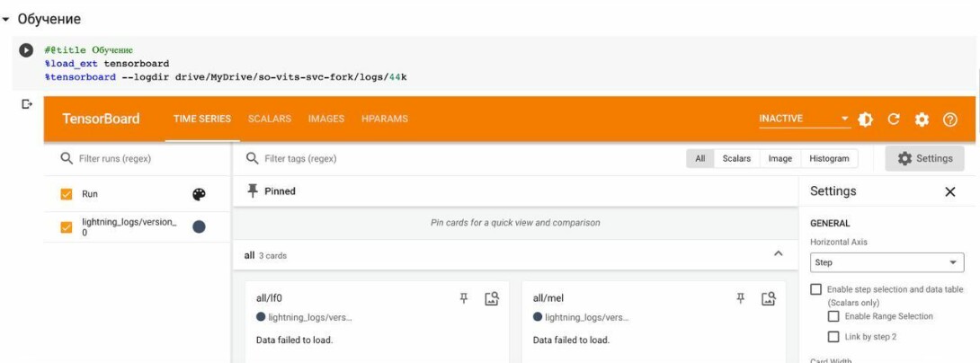This screenshot has height=363, width=980.
Task: Open the TensorBoard help icon
Action: click(x=950, y=120)
